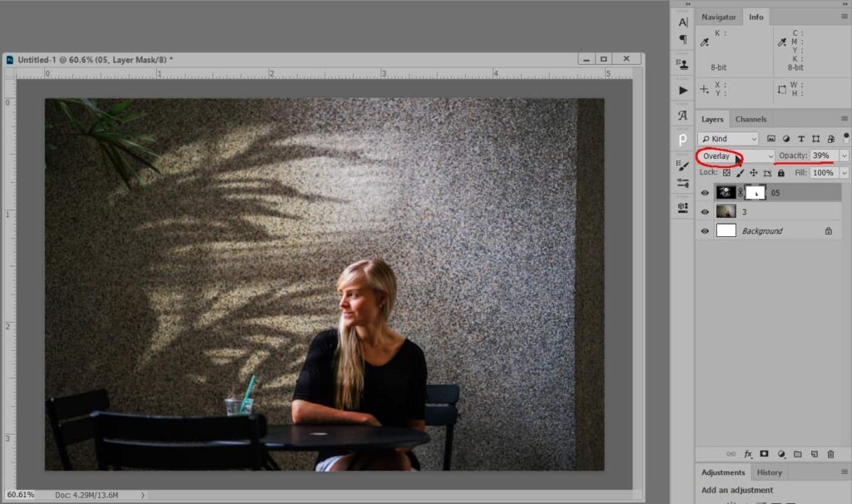852x504 pixels.
Task: Hide the Background layer
Action: click(x=706, y=231)
